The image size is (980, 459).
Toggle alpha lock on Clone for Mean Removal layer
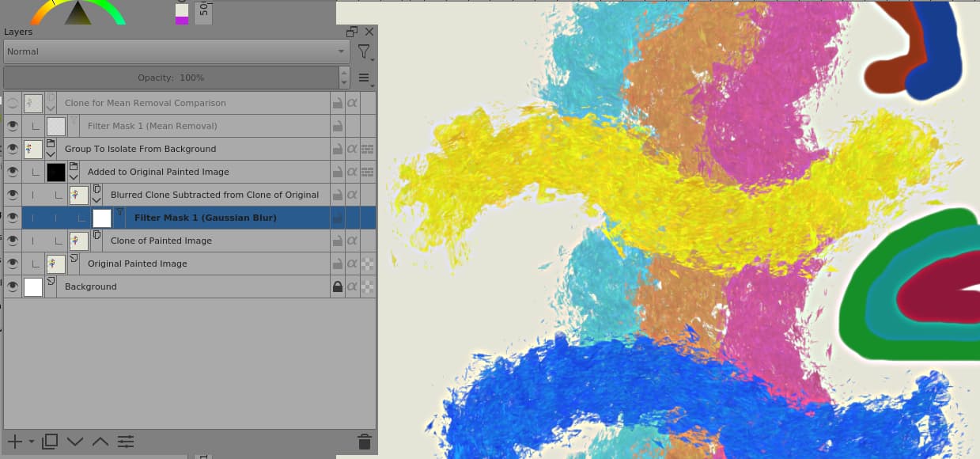point(353,103)
